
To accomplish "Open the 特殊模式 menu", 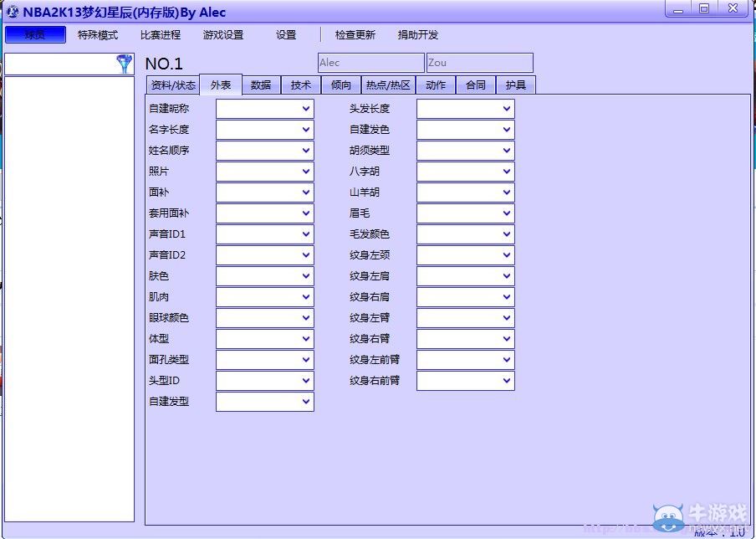I will 98,35.
